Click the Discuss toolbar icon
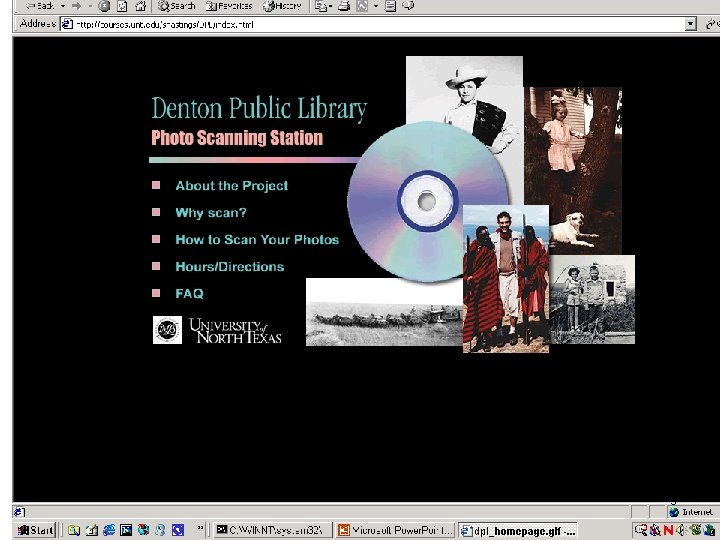This screenshot has height=540, width=720. pyautogui.click(x=390, y=6)
